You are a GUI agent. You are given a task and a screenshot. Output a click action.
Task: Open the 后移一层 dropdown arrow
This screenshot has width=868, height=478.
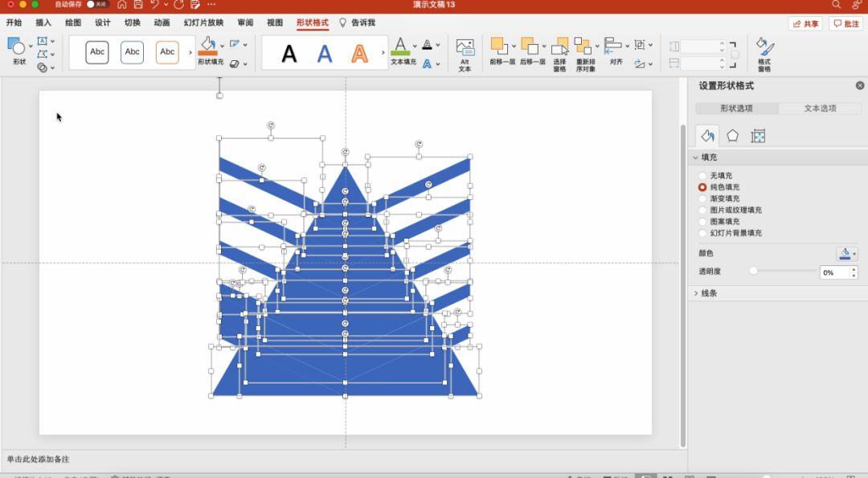[544, 46]
